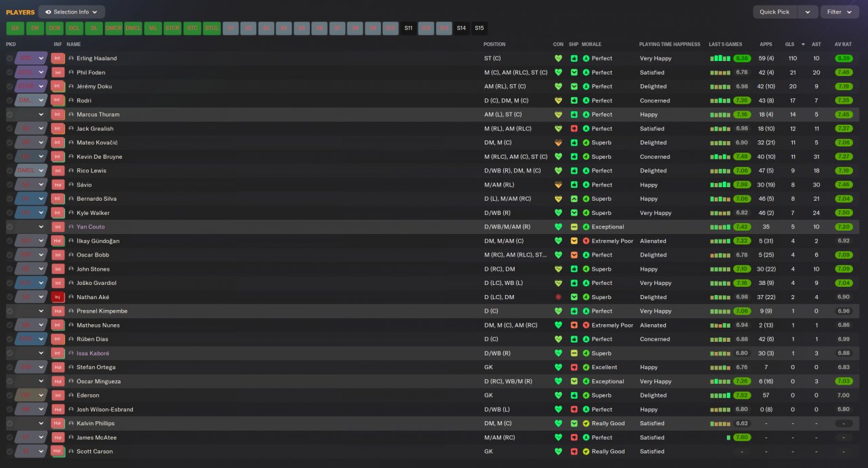
Task: Click Ederson's Superb morale icon
Action: (x=587, y=395)
